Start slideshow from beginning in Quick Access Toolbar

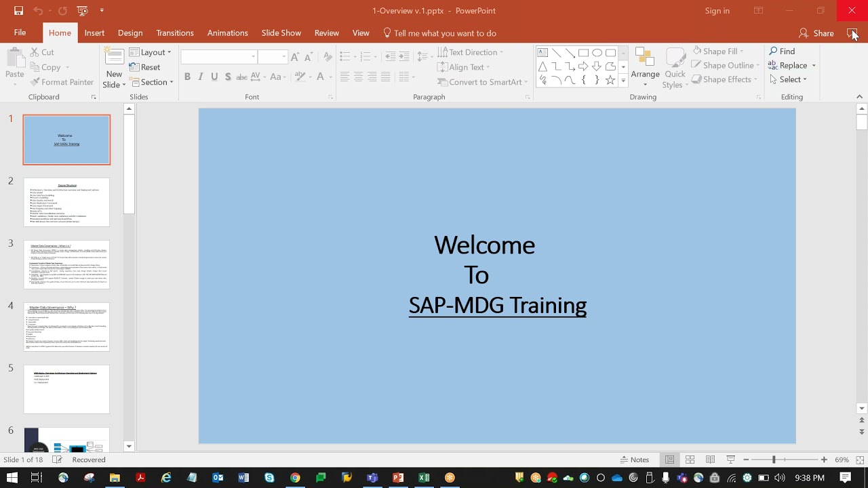tap(83, 11)
